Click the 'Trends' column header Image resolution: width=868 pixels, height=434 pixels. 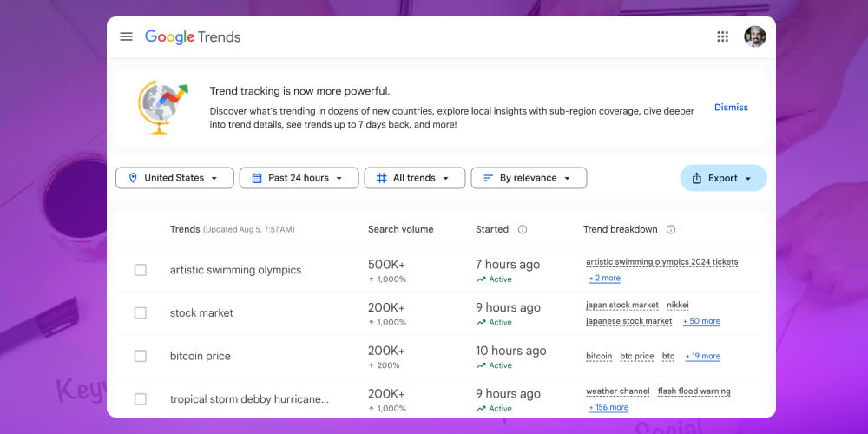185,229
